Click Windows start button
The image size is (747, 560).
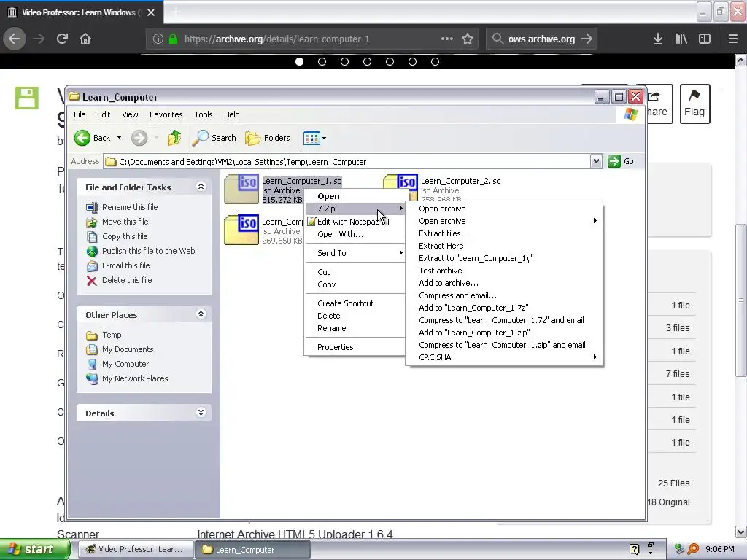pyautogui.click(x=34, y=549)
